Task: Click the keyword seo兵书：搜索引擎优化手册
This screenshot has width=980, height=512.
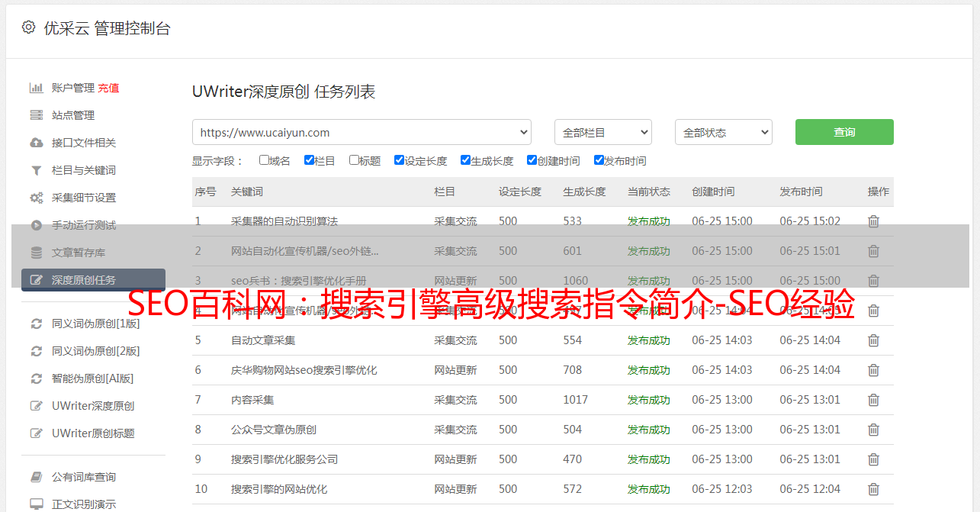Action: click(299, 281)
